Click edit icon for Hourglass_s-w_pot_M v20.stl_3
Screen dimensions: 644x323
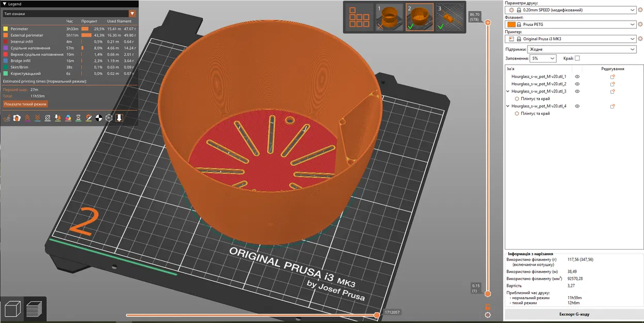613,91
